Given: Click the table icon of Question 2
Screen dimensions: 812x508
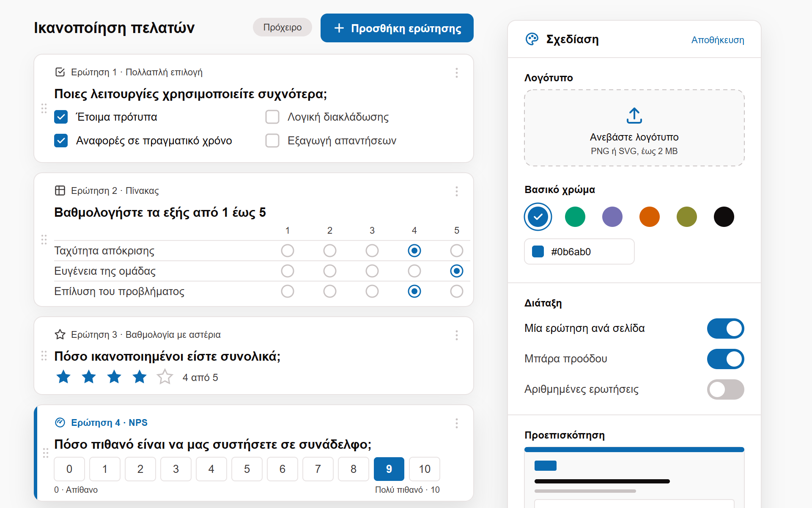Looking at the screenshot, I should (x=60, y=190).
